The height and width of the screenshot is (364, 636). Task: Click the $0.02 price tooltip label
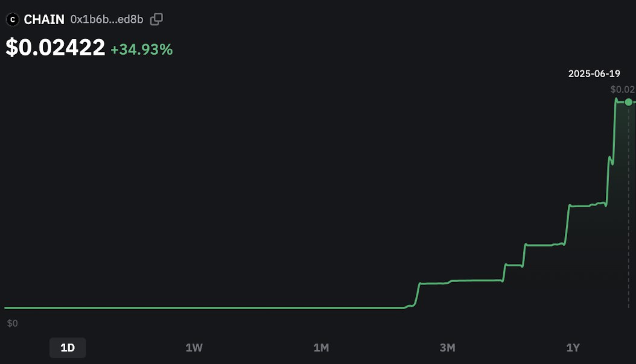click(623, 89)
